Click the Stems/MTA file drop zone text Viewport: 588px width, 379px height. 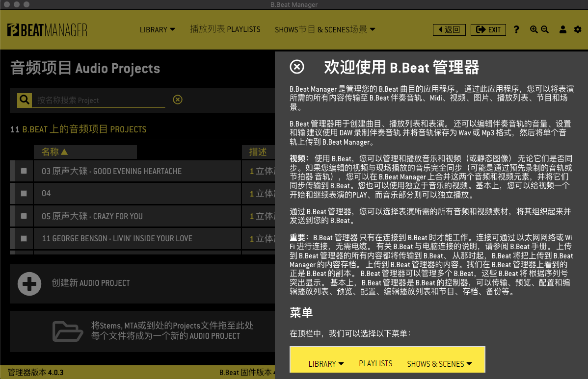172,330
